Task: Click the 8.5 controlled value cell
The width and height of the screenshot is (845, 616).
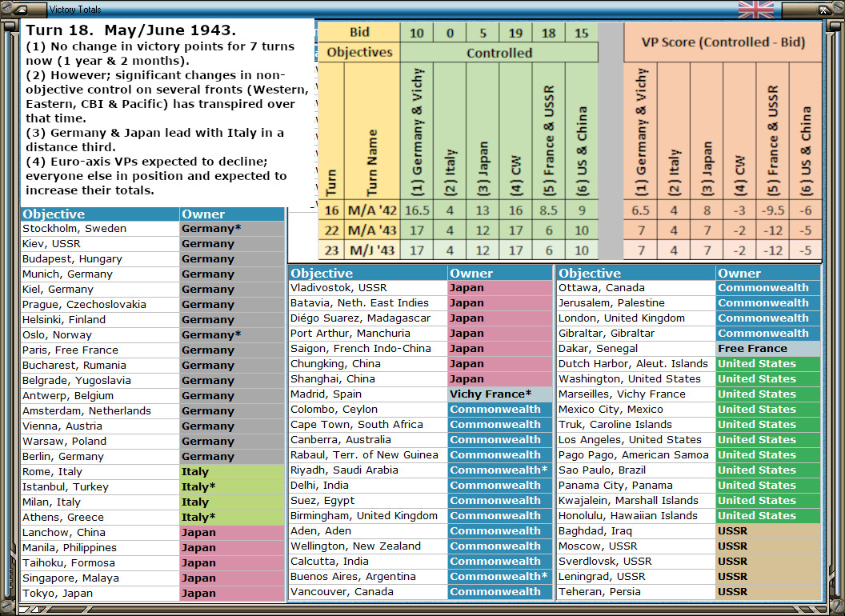Action: click(549, 210)
